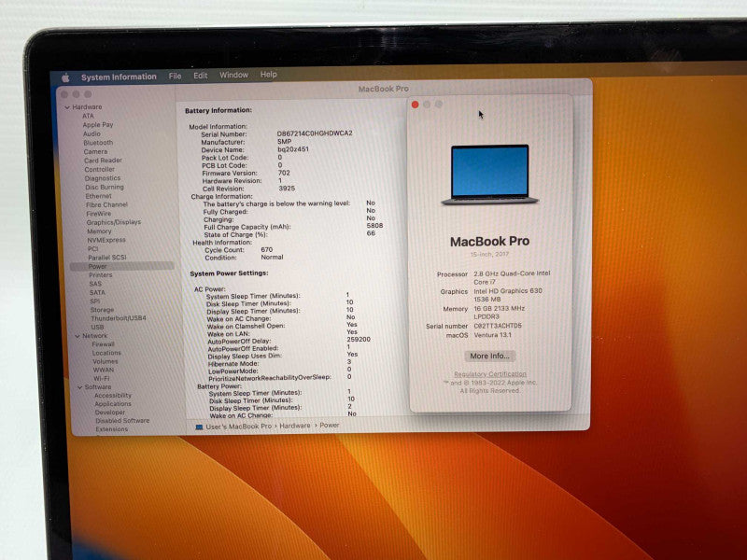Image resolution: width=747 pixels, height=560 pixels.
Task: Select Disabled Software in sidebar
Action: (122, 421)
